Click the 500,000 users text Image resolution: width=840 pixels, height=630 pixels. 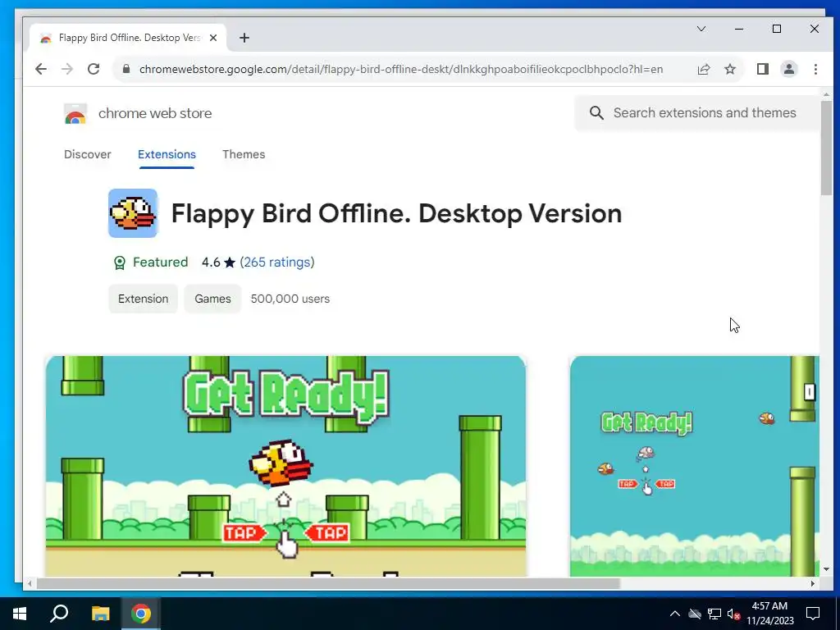(x=290, y=299)
